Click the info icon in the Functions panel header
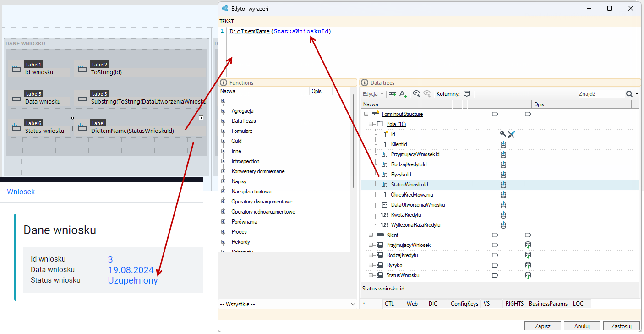The width and height of the screenshot is (644, 334). [x=224, y=83]
